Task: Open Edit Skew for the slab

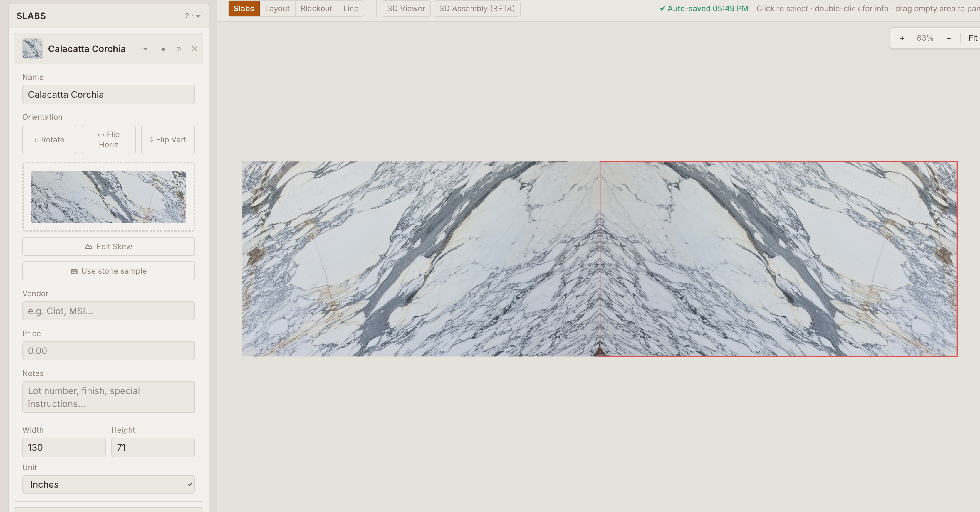Action: (x=108, y=246)
